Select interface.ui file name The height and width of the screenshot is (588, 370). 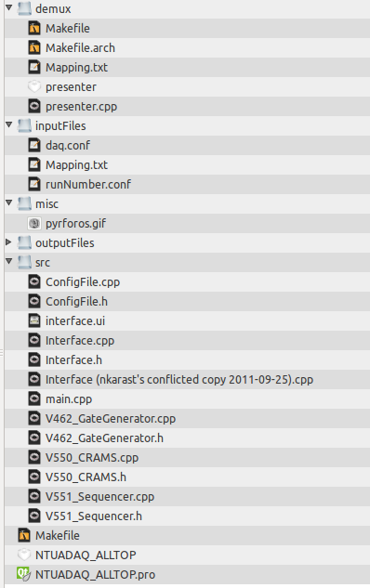[75, 320]
